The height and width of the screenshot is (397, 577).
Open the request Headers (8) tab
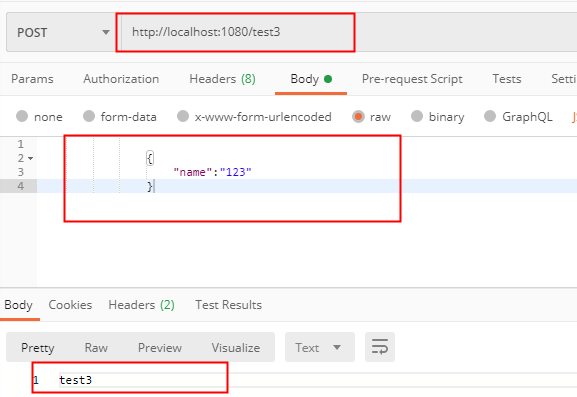point(222,79)
